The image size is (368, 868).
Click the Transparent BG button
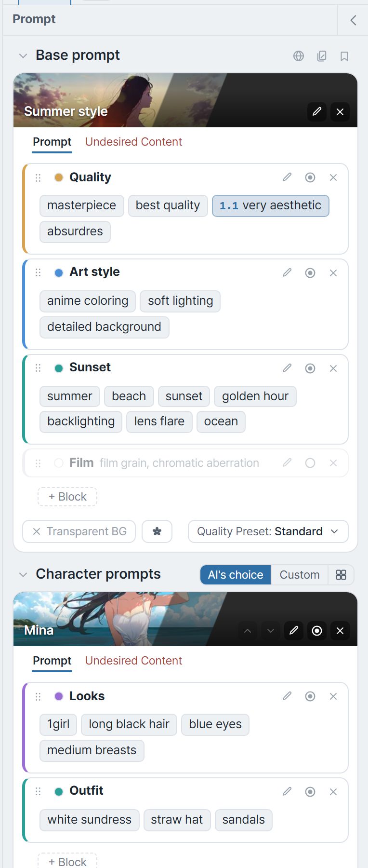click(79, 531)
